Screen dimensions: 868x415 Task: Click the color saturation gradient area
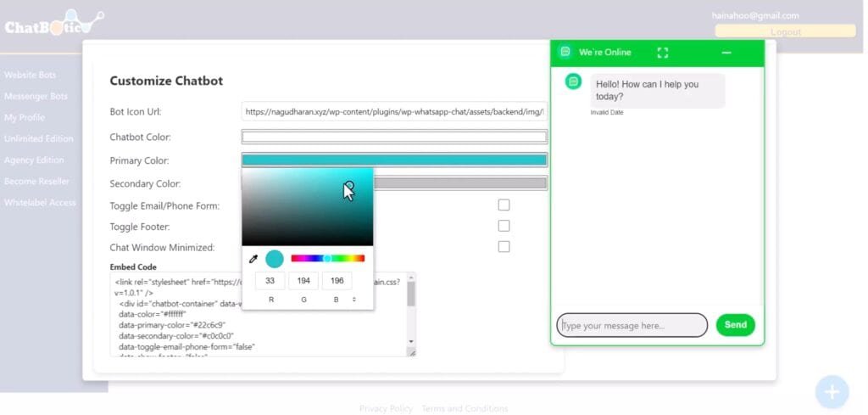pyautogui.click(x=307, y=207)
